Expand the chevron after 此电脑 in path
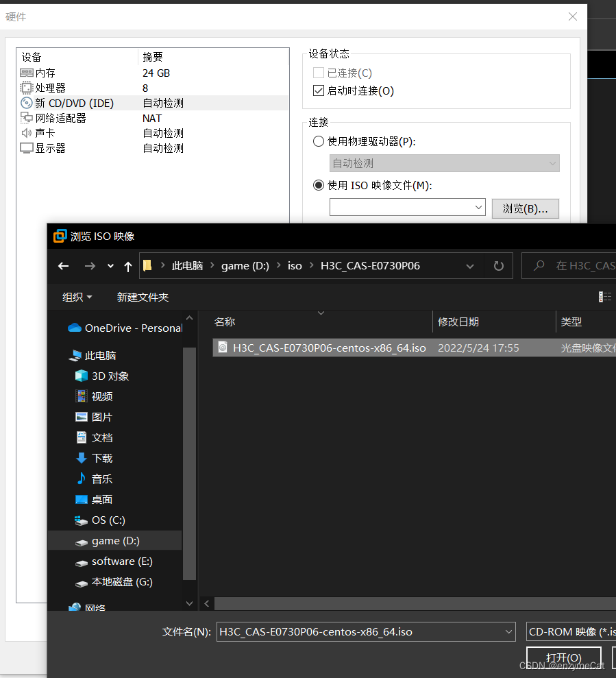Image resolution: width=616 pixels, height=678 pixels. tap(212, 265)
